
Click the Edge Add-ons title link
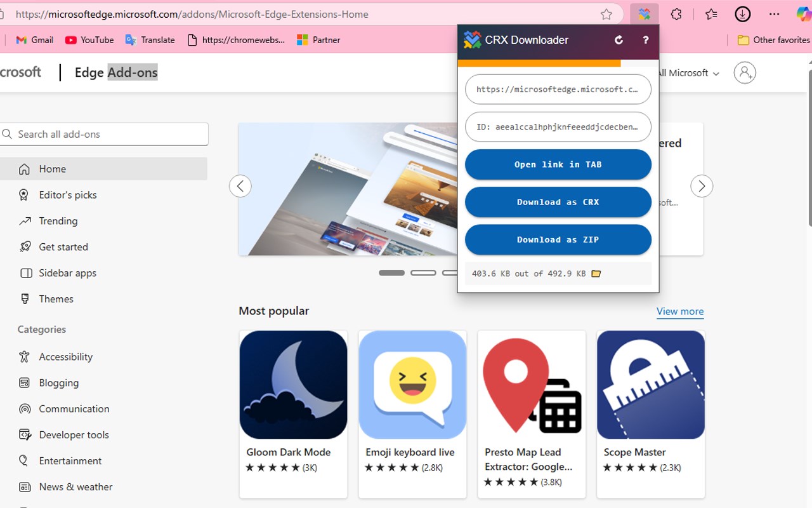116,72
